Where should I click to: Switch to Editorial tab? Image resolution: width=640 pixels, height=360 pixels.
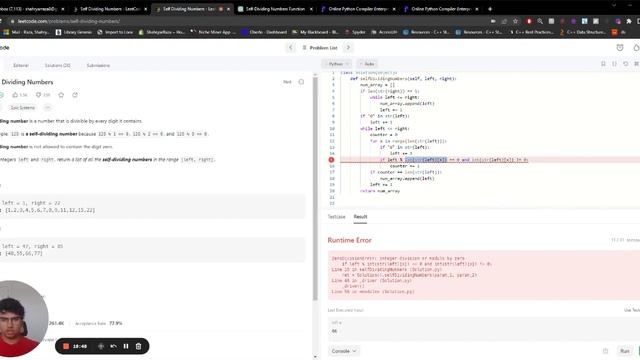21,65
